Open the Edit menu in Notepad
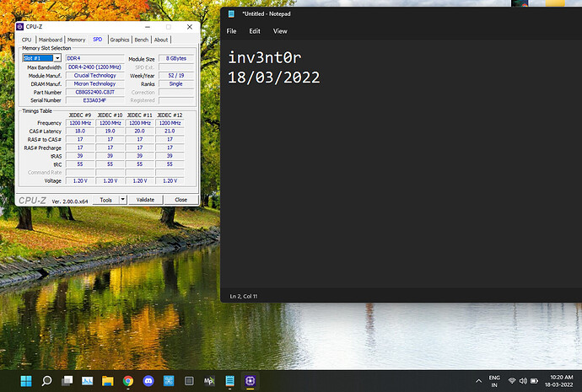This screenshot has height=392, width=582. coord(255,31)
